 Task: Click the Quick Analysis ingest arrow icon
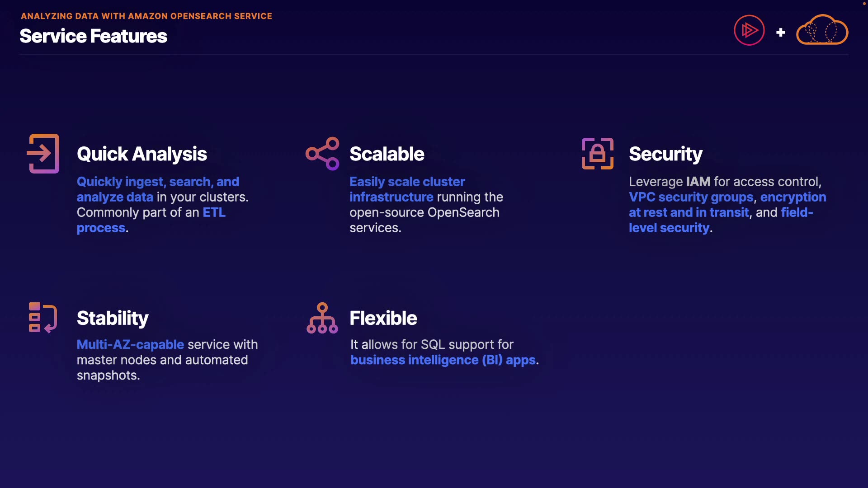(x=43, y=154)
